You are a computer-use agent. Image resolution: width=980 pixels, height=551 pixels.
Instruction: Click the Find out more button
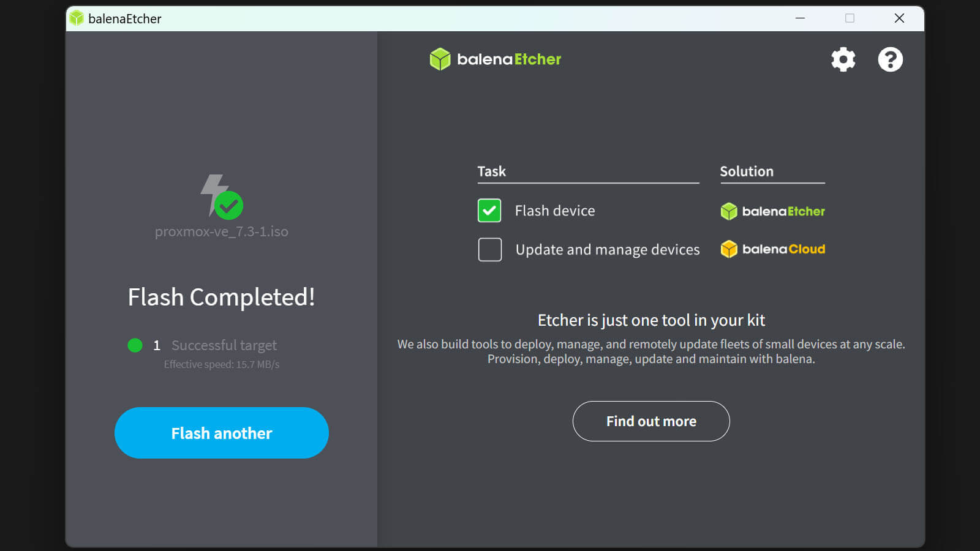[651, 421]
